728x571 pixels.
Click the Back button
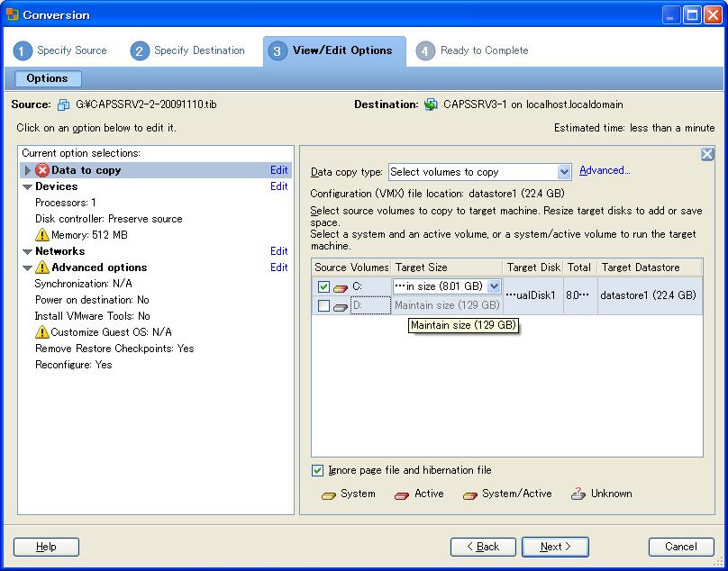tap(483, 547)
